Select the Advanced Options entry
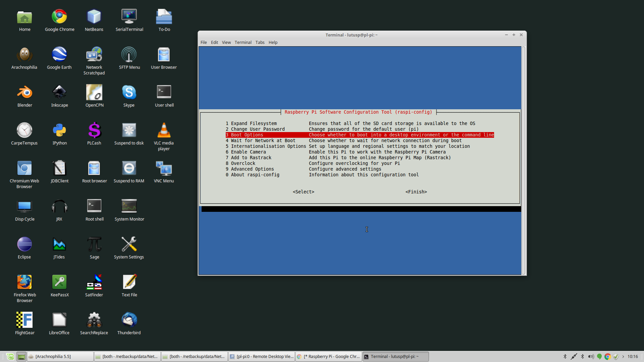 252,169
